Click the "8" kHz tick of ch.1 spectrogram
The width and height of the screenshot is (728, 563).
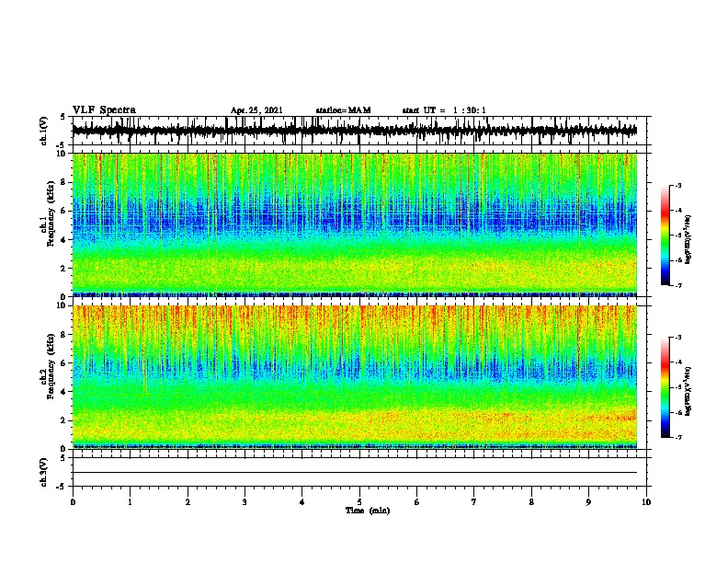pos(63,182)
